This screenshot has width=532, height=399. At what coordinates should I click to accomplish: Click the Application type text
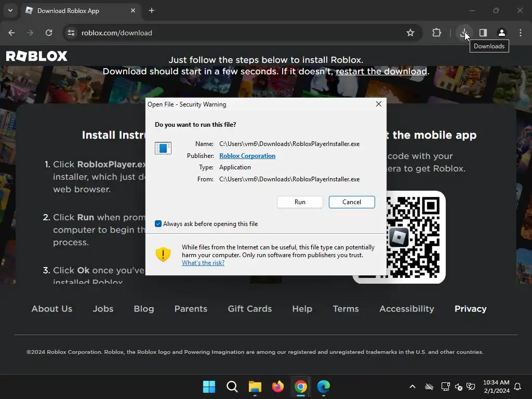click(x=235, y=167)
